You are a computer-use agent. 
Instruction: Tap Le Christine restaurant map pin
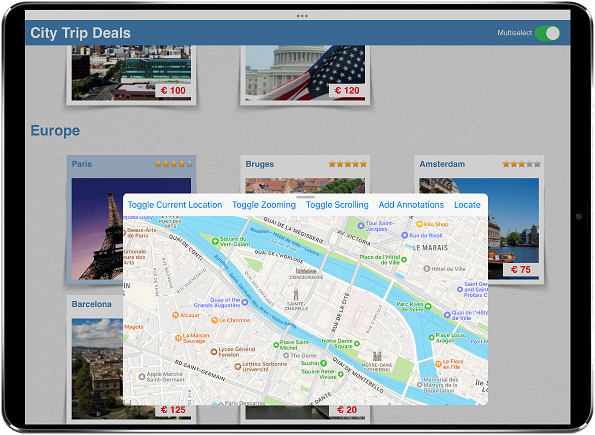click(214, 320)
